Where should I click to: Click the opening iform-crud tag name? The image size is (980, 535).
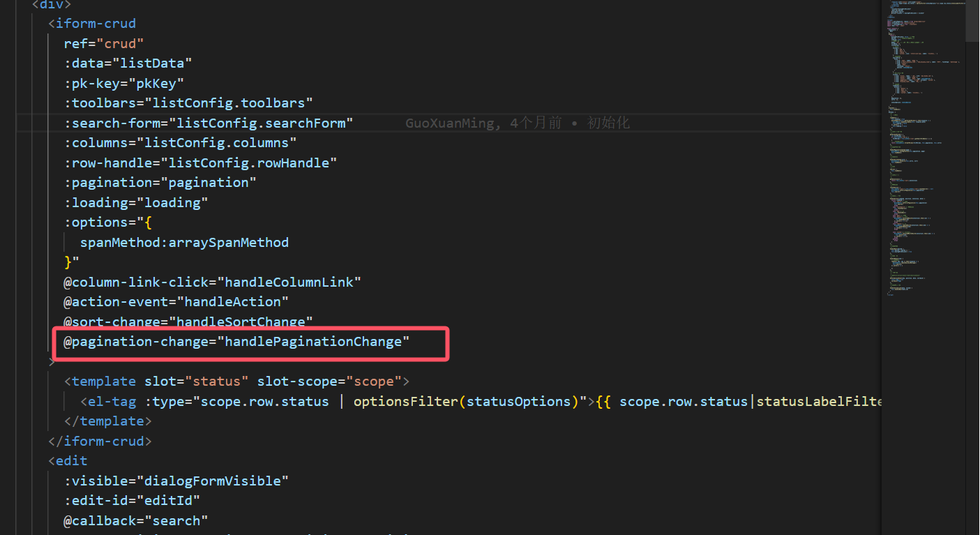(x=96, y=24)
